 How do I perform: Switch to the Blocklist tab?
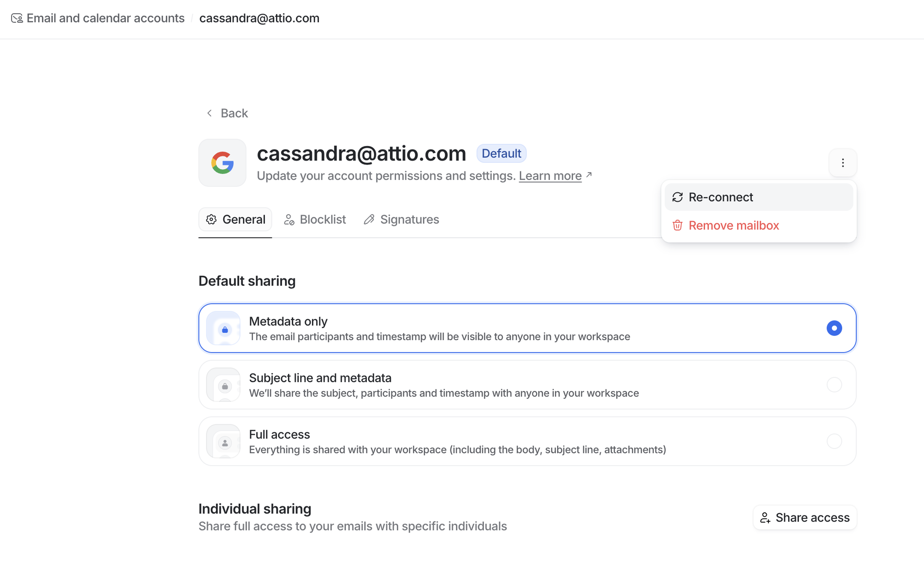pos(315,219)
